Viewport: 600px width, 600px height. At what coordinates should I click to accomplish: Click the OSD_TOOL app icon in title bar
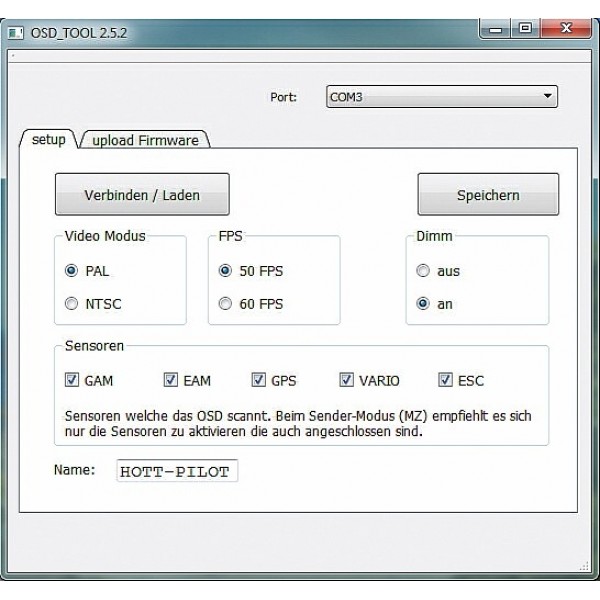[x=16, y=33]
